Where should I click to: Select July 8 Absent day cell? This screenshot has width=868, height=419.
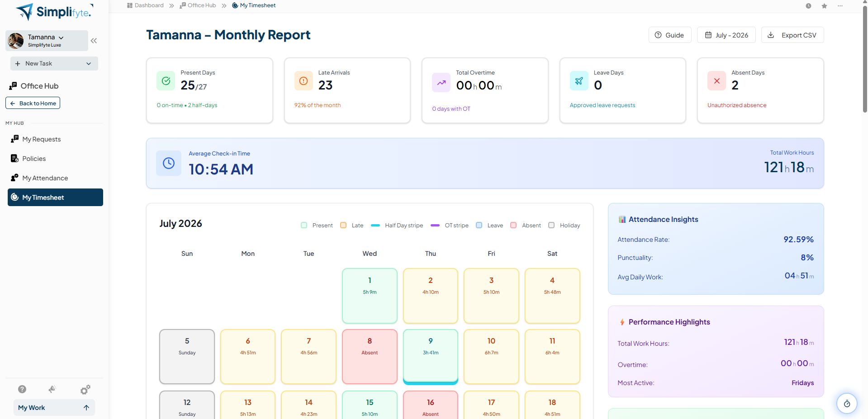click(x=370, y=357)
